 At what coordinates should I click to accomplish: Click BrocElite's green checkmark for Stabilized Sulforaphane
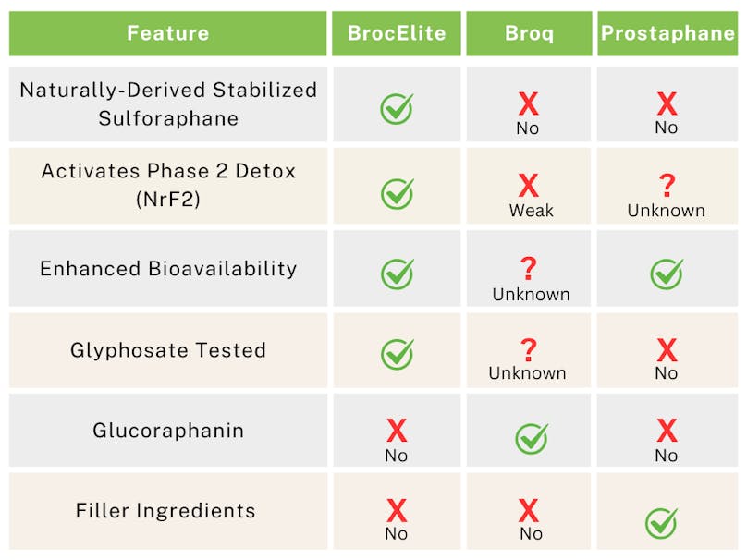397,109
